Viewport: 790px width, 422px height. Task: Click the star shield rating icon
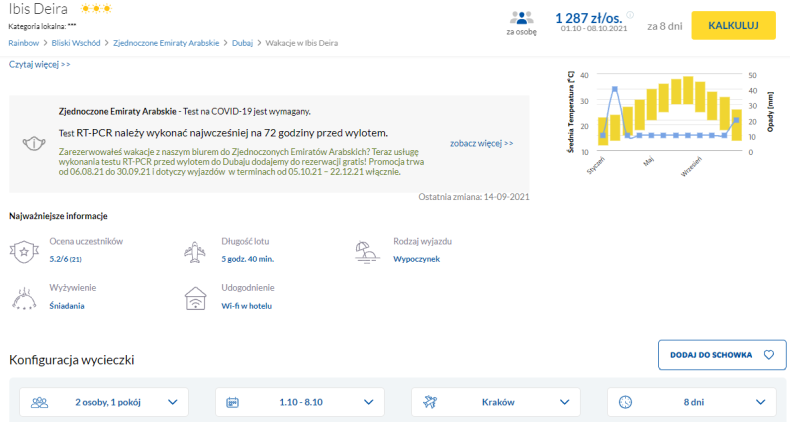tap(24, 251)
